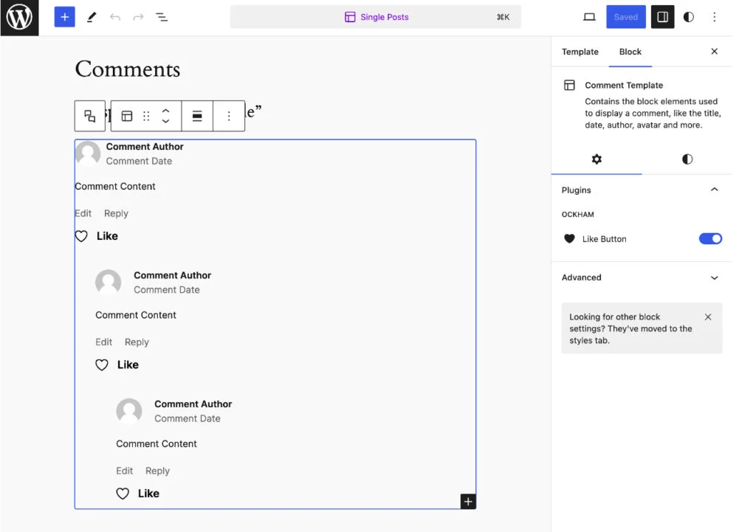Screen dimensions: 756x532
Task: Click the WordPress logo icon
Action: tap(19, 18)
